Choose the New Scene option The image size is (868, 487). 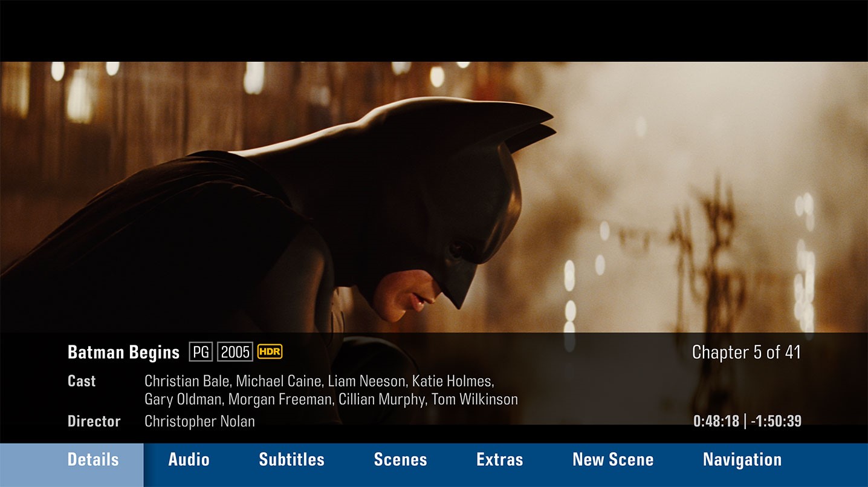point(613,460)
